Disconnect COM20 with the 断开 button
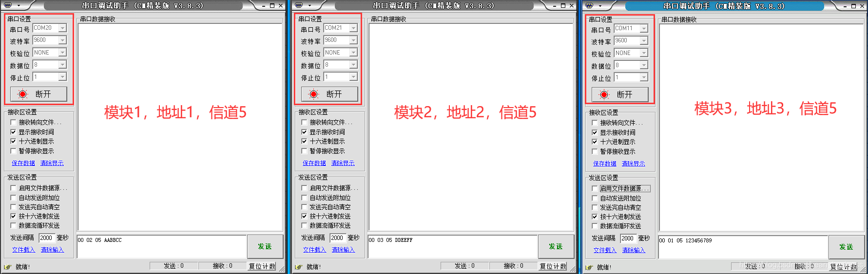The image size is (868, 274). (x=39, y=94)
